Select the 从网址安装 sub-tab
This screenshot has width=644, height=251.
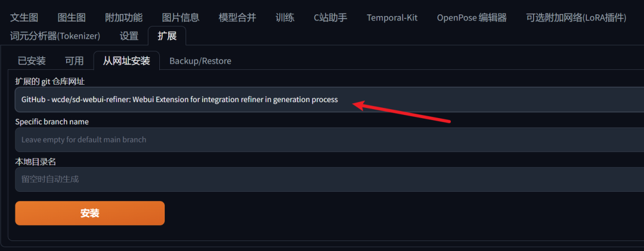(x=126, y=60)
